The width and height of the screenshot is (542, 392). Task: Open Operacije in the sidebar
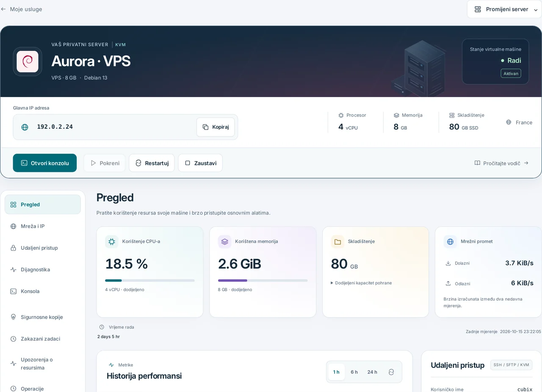coord(43,389)
